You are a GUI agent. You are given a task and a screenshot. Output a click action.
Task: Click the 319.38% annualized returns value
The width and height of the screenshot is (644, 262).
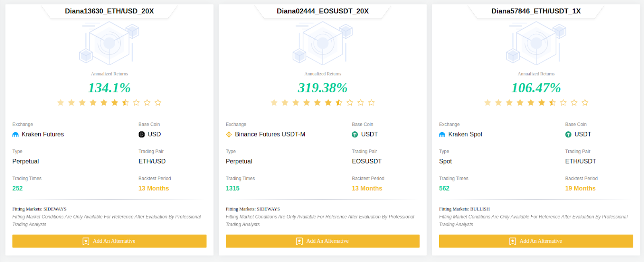(x=323, y=88)
